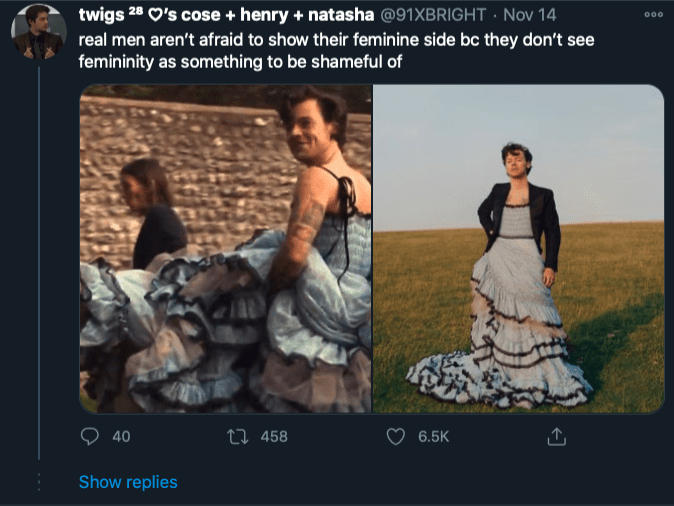Show replies to this tweet
The image size is (674, 506).
click(128, 482)
